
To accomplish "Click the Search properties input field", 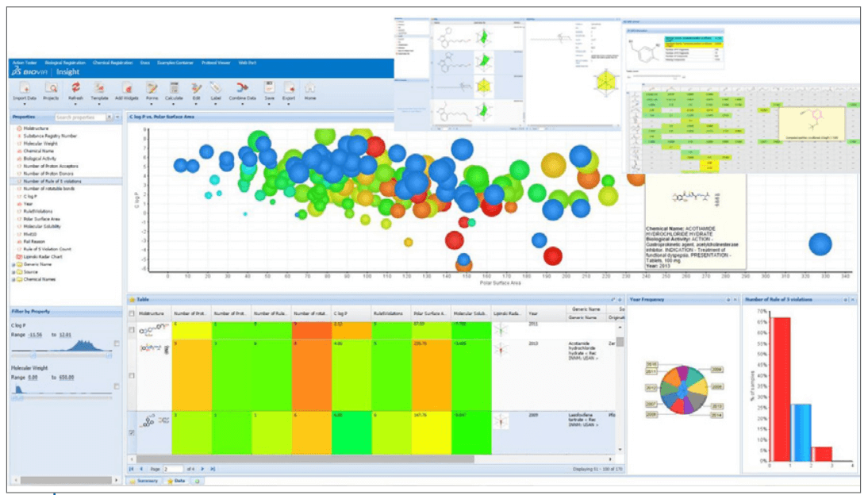I will [x=79, y=117].
